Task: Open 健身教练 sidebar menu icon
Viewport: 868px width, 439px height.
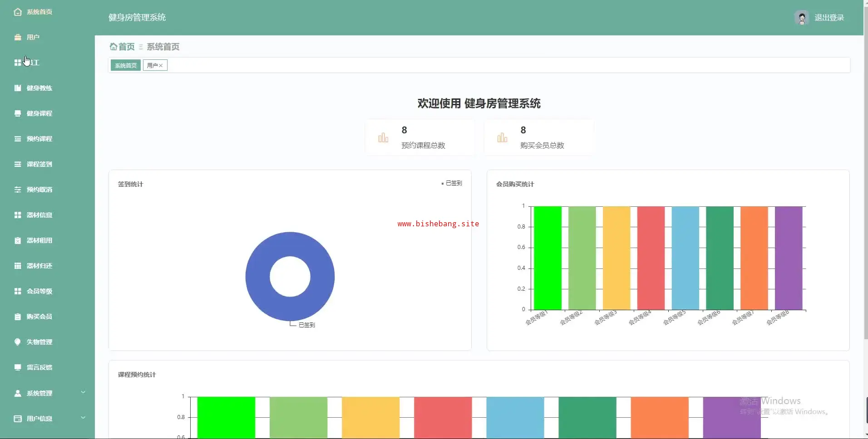Action: coord(18,88)
